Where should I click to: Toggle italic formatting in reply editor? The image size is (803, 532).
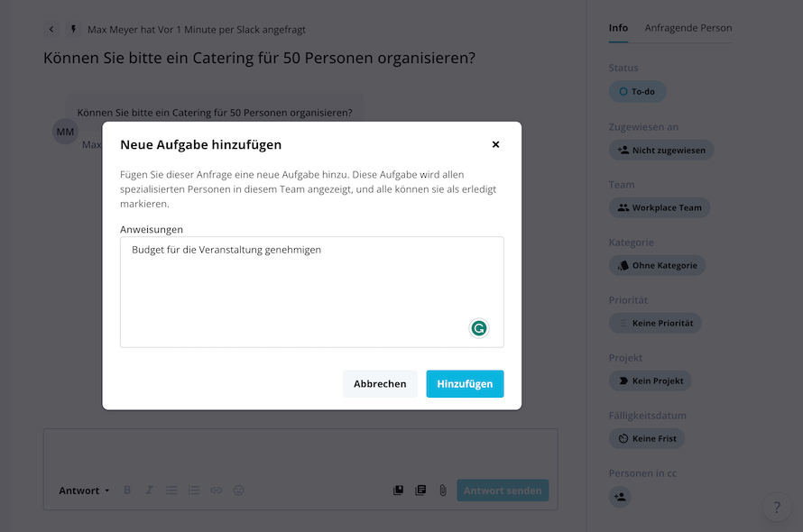click(x=149, y=490)
